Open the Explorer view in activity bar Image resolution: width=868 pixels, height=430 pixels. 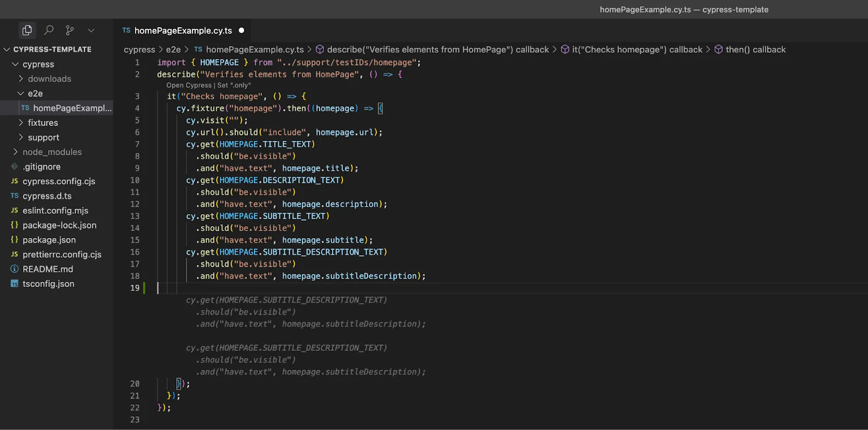(x=27, y=30)
